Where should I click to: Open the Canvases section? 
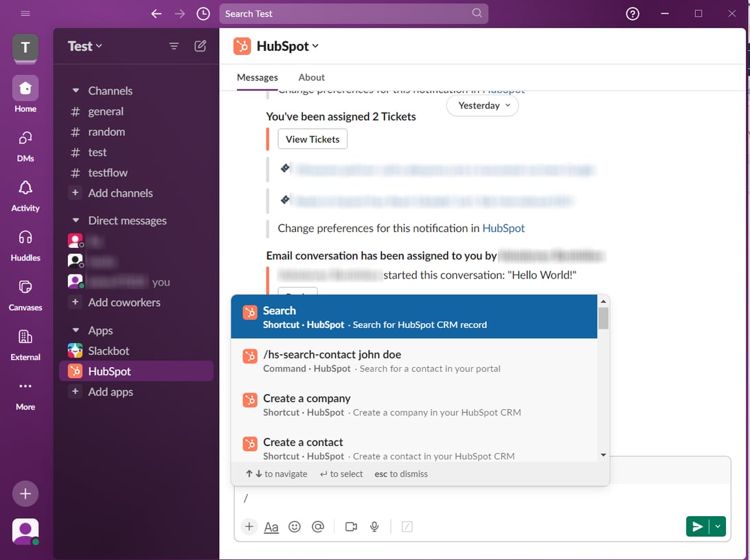(25, 293)
